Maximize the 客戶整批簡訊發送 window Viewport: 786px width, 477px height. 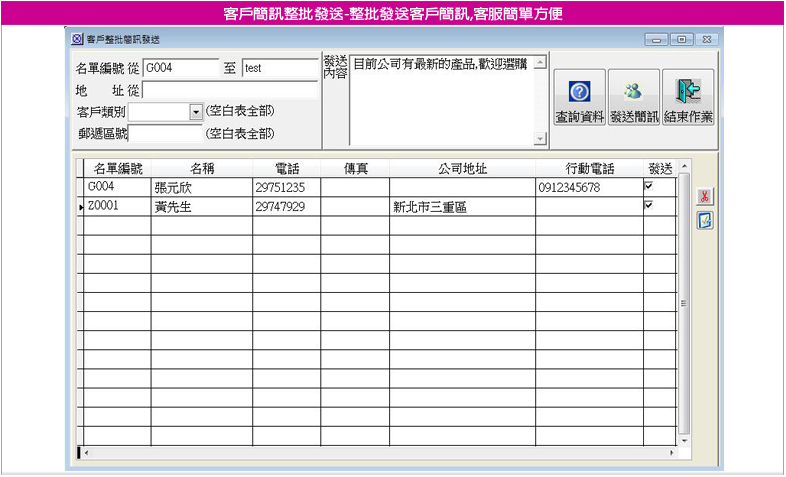coord(683,40)
